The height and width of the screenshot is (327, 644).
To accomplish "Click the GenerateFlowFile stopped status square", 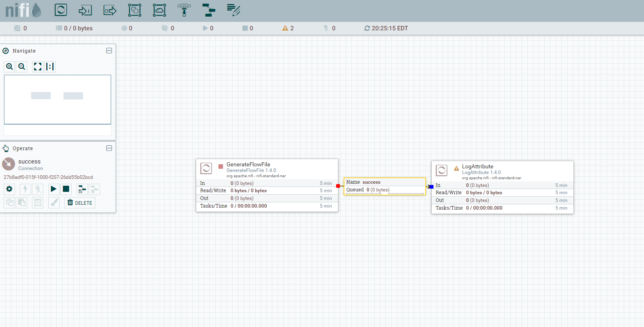I will pos(221,166).
